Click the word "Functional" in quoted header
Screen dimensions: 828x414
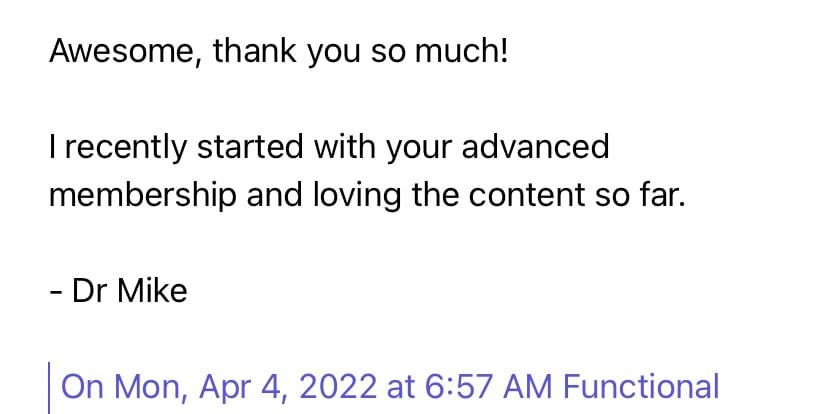coord(641,386)
